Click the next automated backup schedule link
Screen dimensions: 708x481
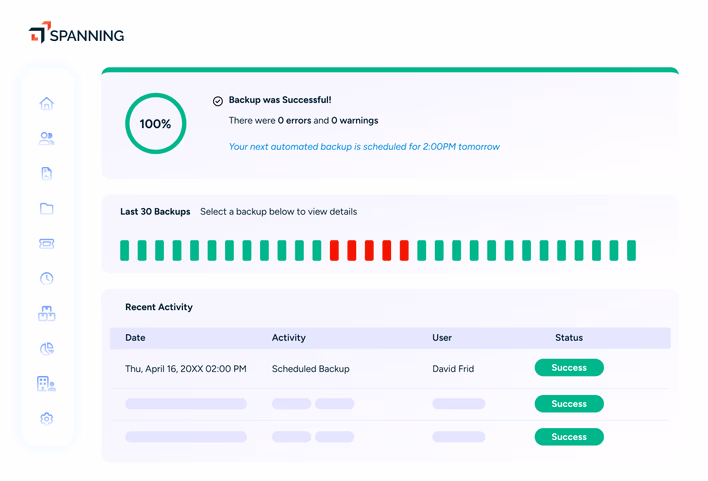(x=364, y=147)
